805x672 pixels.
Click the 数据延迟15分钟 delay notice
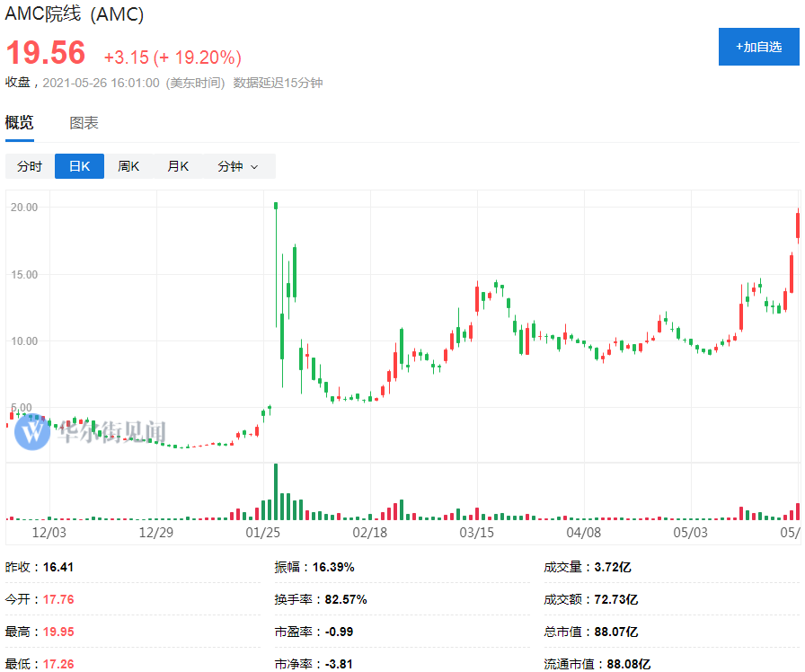click(x=278, y=83)
